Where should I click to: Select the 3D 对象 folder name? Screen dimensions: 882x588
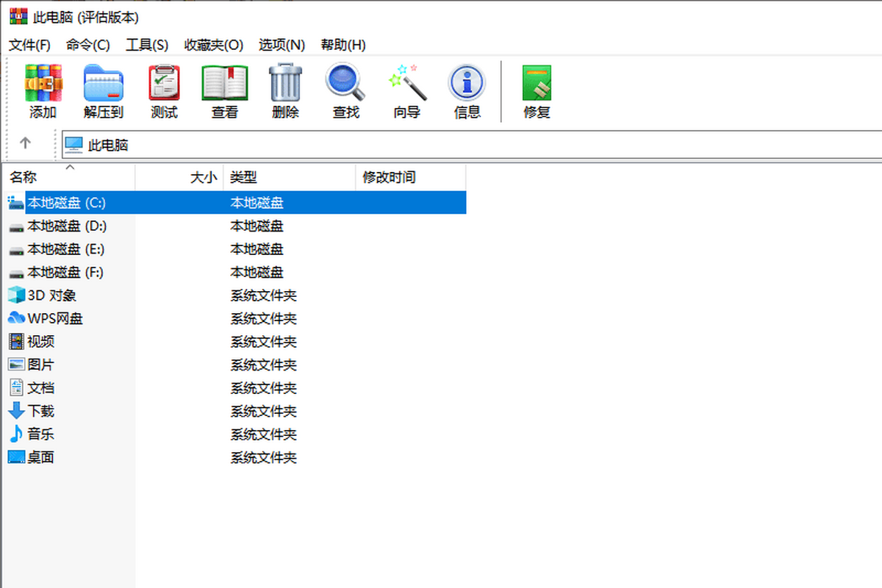click(52, 295)
